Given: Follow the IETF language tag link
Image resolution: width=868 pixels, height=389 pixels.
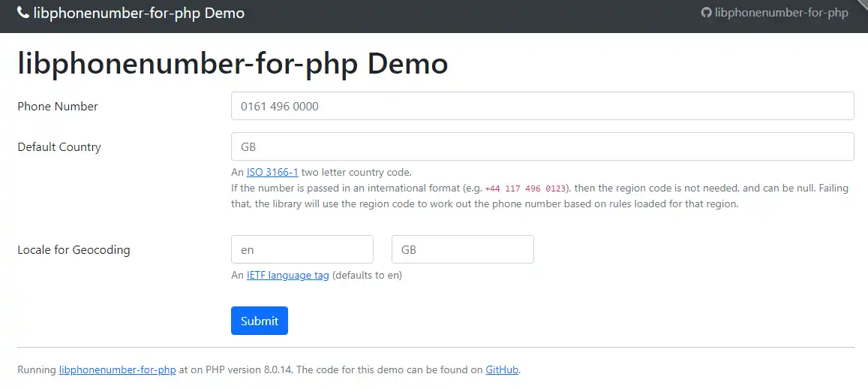Looking at the screenshot, I should pyautogui.click(x=287, y=275).
